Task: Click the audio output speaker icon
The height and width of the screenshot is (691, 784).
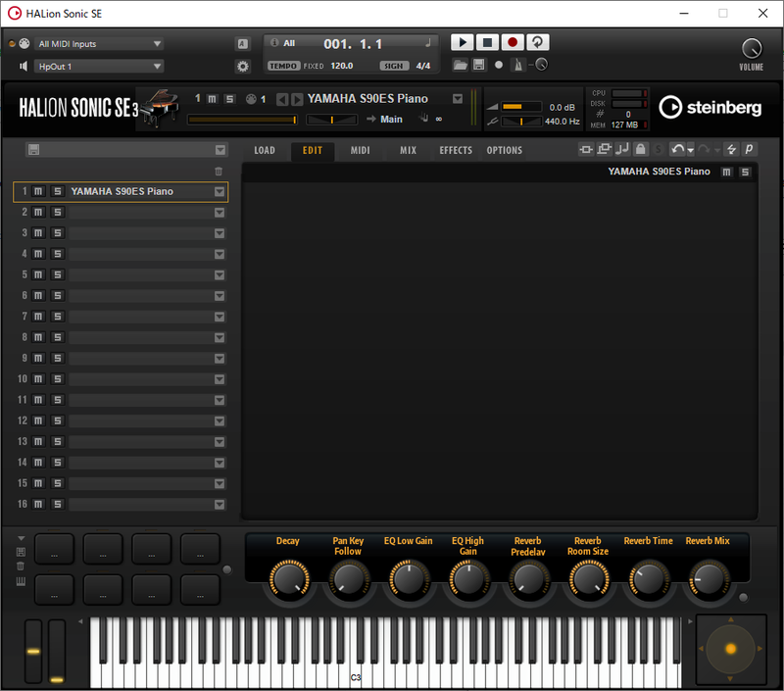Action: coord(23,66)
